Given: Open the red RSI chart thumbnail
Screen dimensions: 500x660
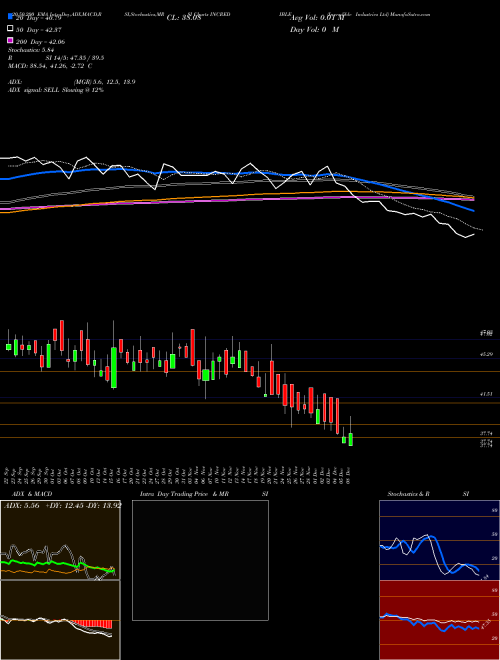Looking at the screenshot, I should (x=439, y=620).
